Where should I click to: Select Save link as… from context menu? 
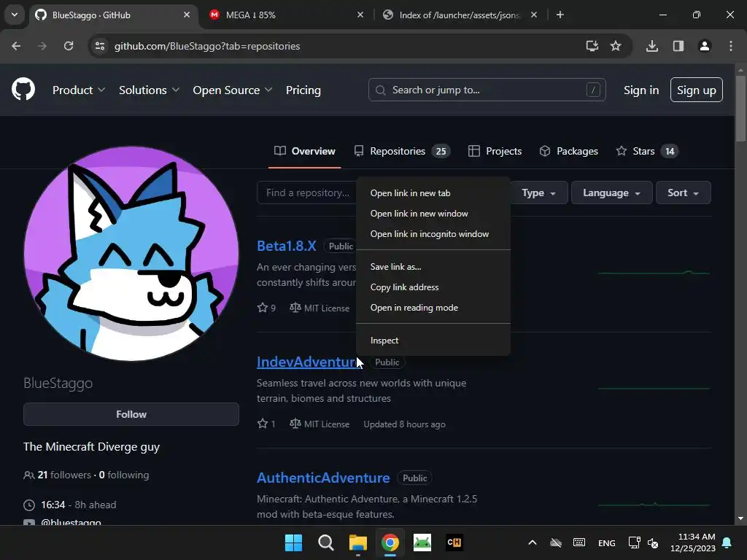click(x=433, y=267)
